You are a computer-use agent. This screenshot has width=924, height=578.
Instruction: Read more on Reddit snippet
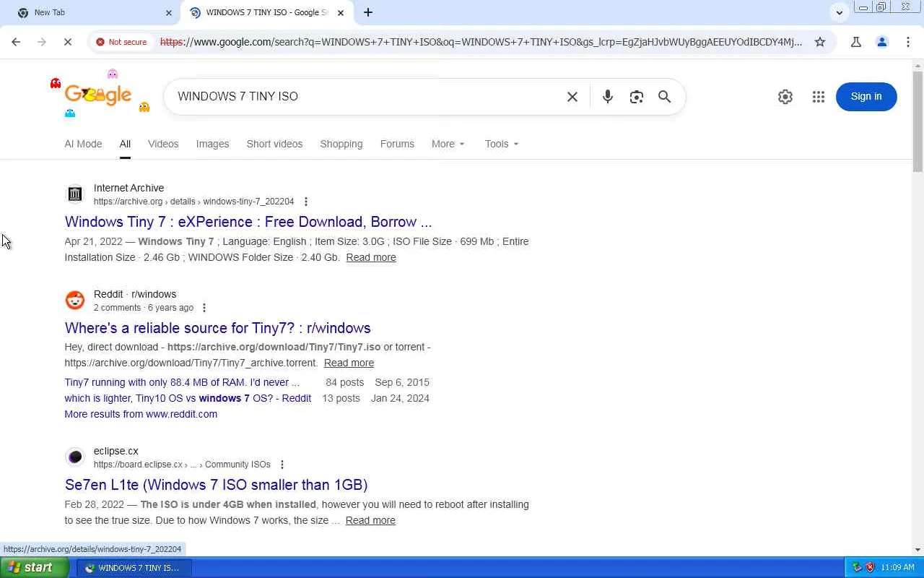(x=349, y=363)
